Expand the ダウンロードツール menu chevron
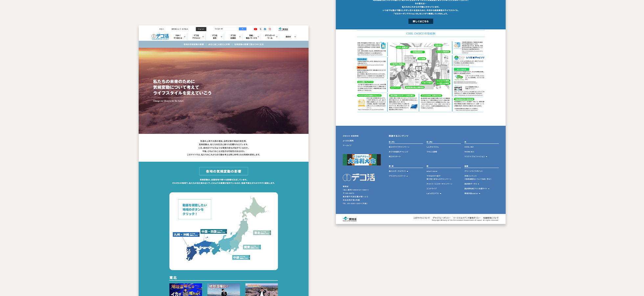Viewport: 644px width, 296px height. (277, 37)
